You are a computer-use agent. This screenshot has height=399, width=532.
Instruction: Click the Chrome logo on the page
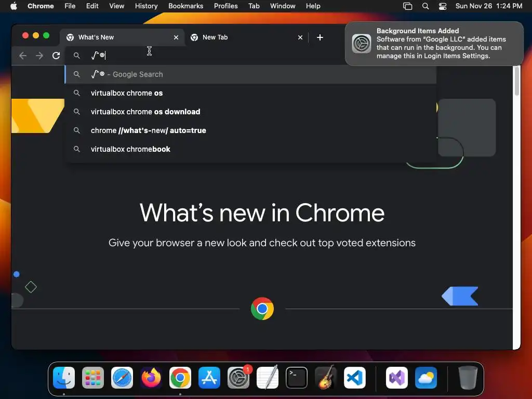(262, 309)
